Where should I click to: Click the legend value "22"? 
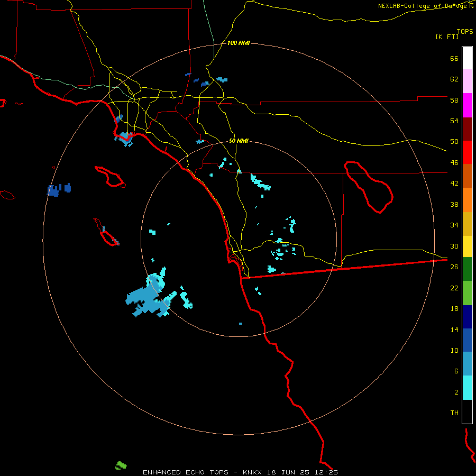454,288
